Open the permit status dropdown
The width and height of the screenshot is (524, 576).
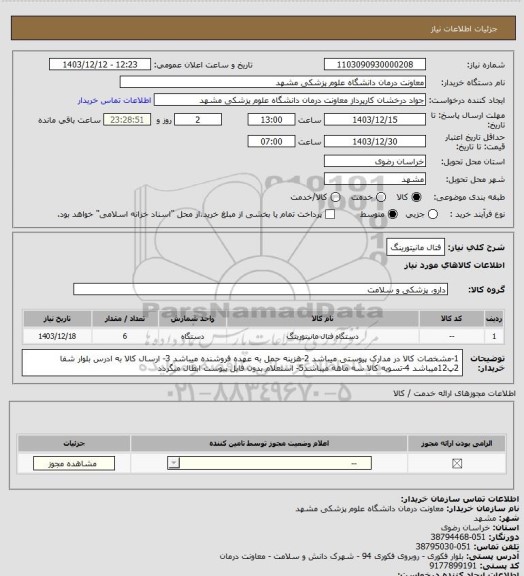coord(269,463)
